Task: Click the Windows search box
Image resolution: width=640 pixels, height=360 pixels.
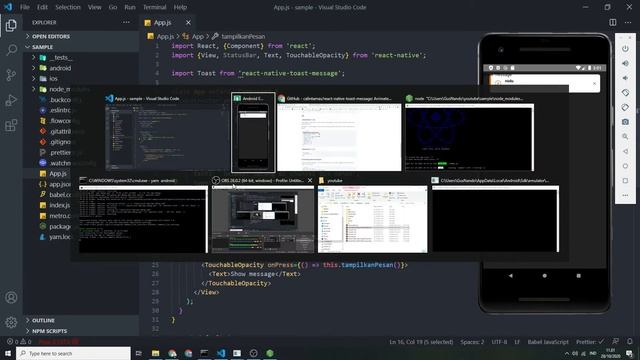Action: pos(73,353)
